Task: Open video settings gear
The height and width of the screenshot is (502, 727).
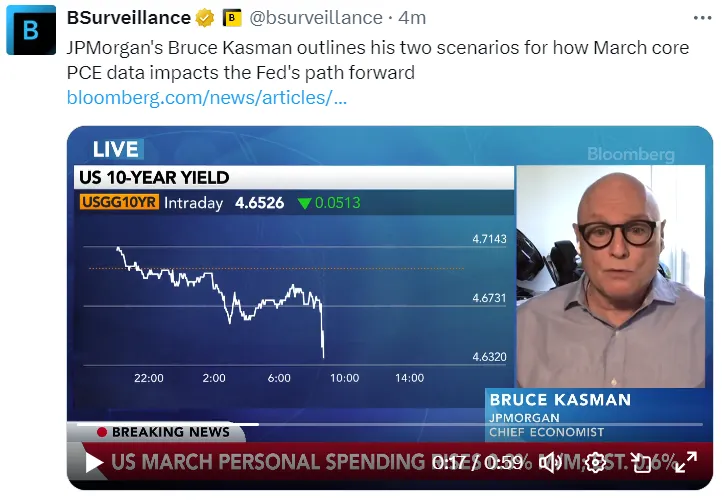Action: tap(596, 463)
